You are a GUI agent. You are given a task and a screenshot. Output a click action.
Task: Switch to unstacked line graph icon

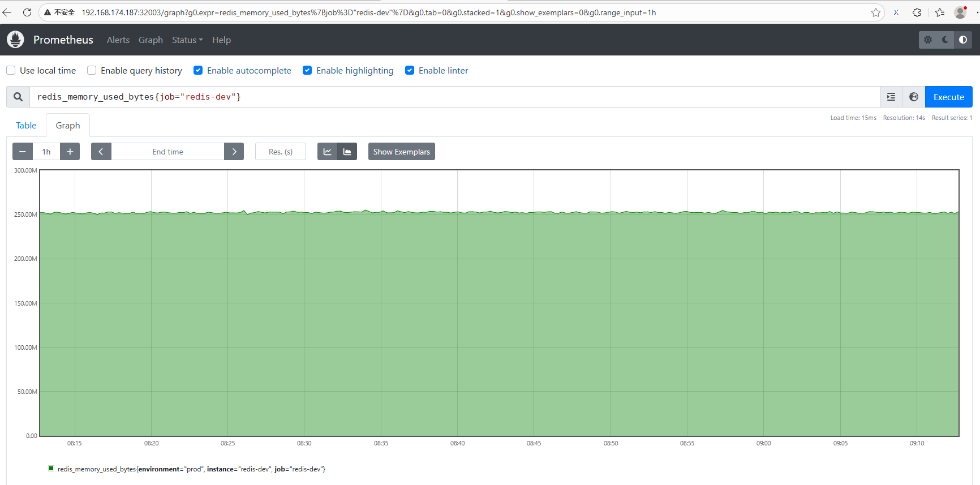(327, 152)
